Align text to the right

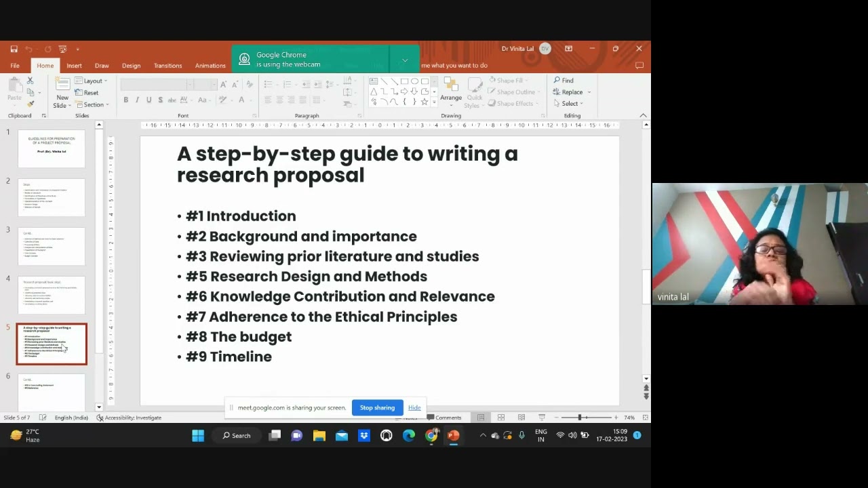tap(292, 100)
